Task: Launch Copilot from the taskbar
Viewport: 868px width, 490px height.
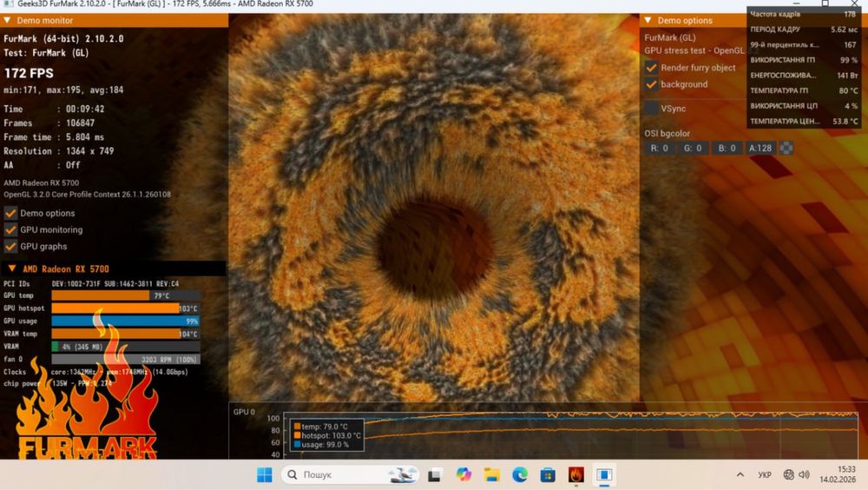Action: [x=464, y=475]
